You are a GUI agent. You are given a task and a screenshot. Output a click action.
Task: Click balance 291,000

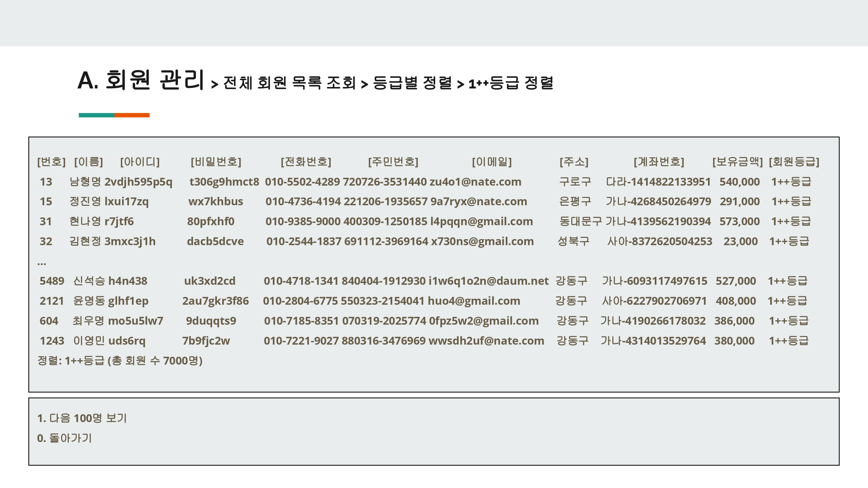[740, 202]
